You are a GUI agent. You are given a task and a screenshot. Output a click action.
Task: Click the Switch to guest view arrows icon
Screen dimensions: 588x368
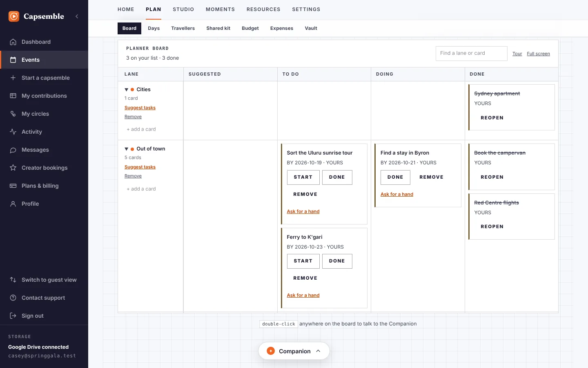tap(13, 280)
